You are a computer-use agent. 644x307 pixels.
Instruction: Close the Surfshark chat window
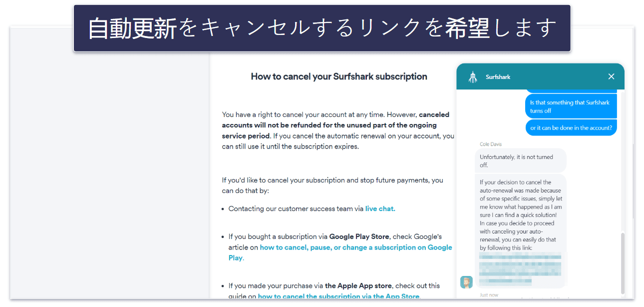tap(611, 76)
